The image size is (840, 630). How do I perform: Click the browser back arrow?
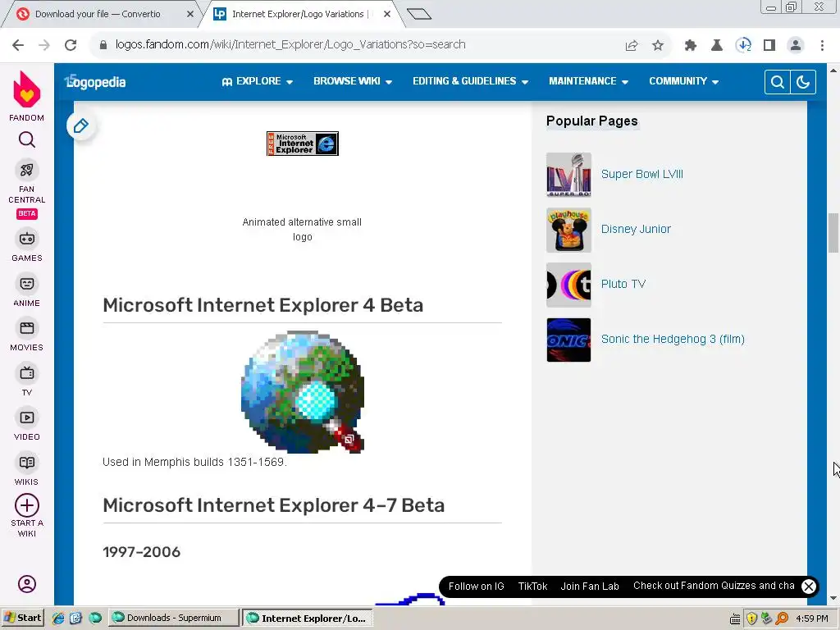click(18, 45)
